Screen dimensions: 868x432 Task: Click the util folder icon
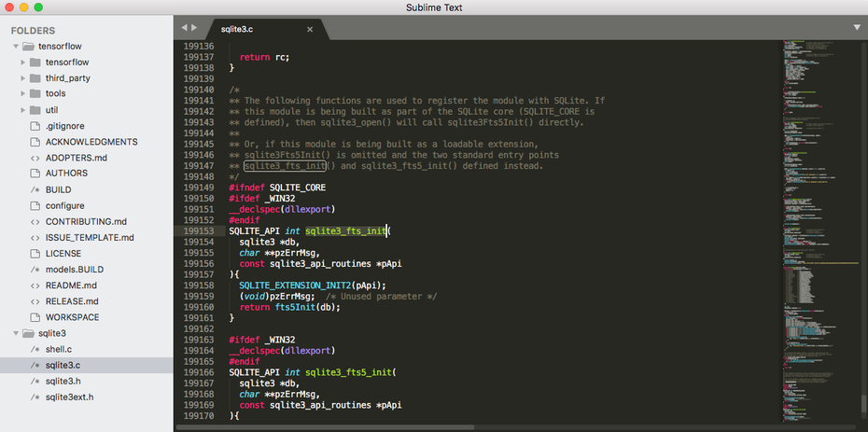35,110
